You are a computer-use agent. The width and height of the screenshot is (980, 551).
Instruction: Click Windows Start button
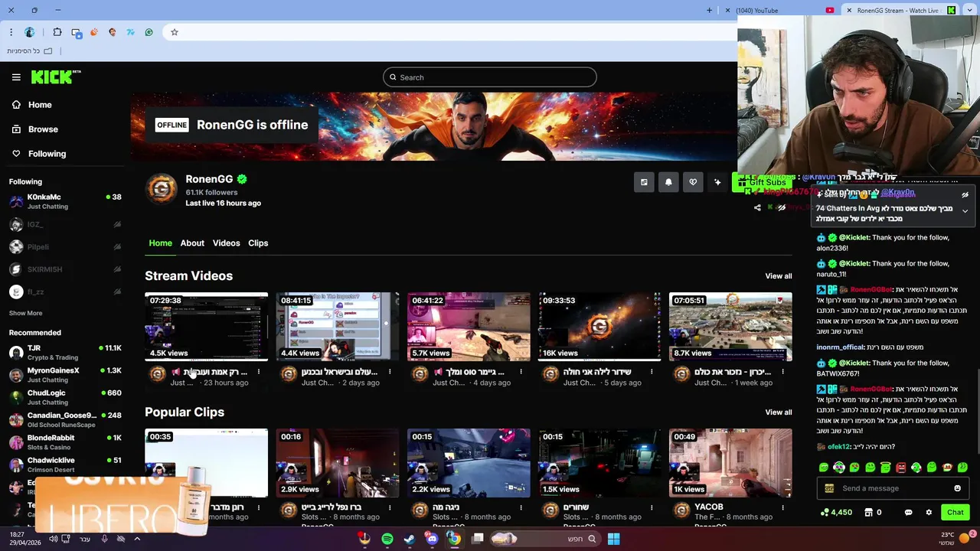[613, 539]
